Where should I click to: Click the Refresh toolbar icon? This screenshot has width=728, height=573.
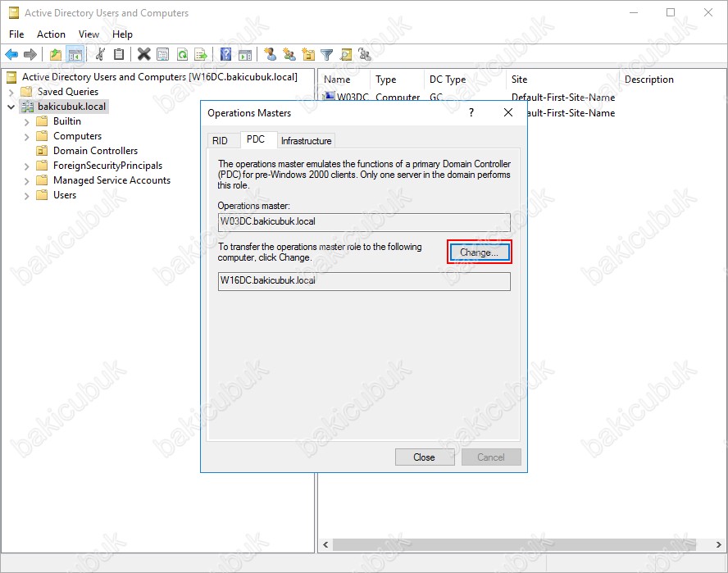pyautogui.click(x=183, y=55)
